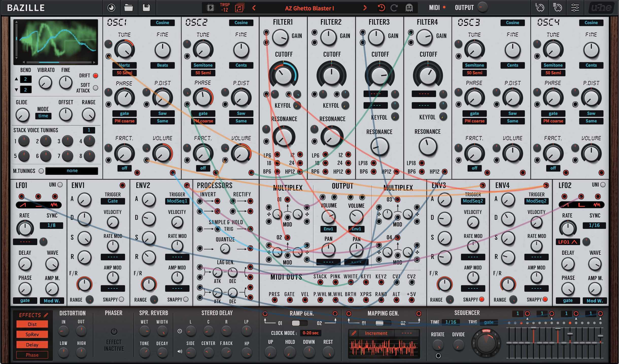619x364 pixels.
Task: Click the Stereo Delay speaker volume icon
Action: (180, 351)
